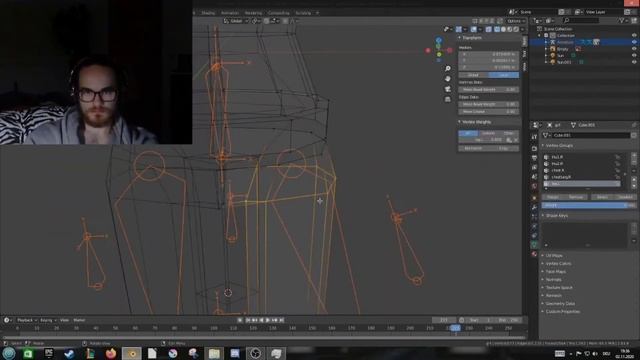This screenshot has height=360, width=640.
Task: Click the zoom magnifier viewport navigation icon
Action: (448, 69)
